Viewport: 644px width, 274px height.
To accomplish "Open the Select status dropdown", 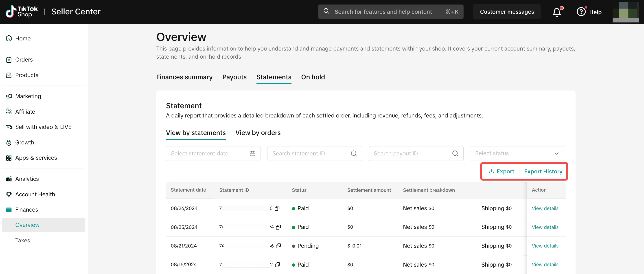I will tap(517, 153).
